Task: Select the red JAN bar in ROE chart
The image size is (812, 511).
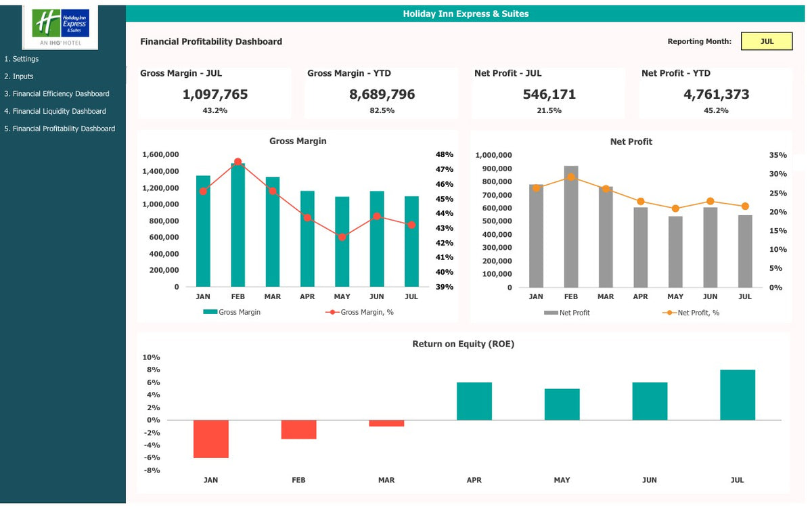Action: click(210, 439)
